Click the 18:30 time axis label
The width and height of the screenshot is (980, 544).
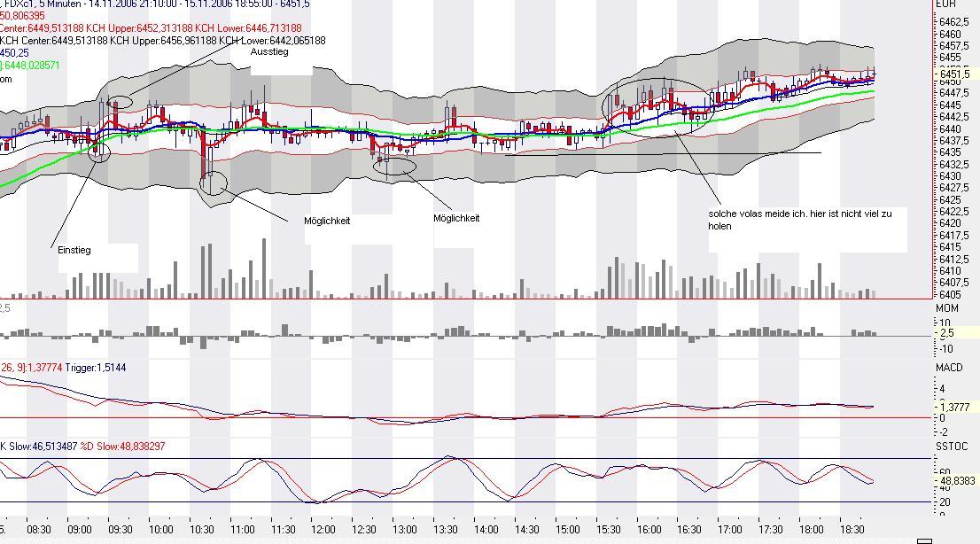[x=852, y=530]
